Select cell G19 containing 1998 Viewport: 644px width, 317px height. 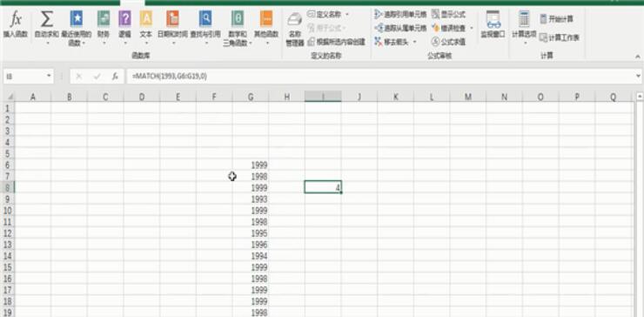click(251, 312)
